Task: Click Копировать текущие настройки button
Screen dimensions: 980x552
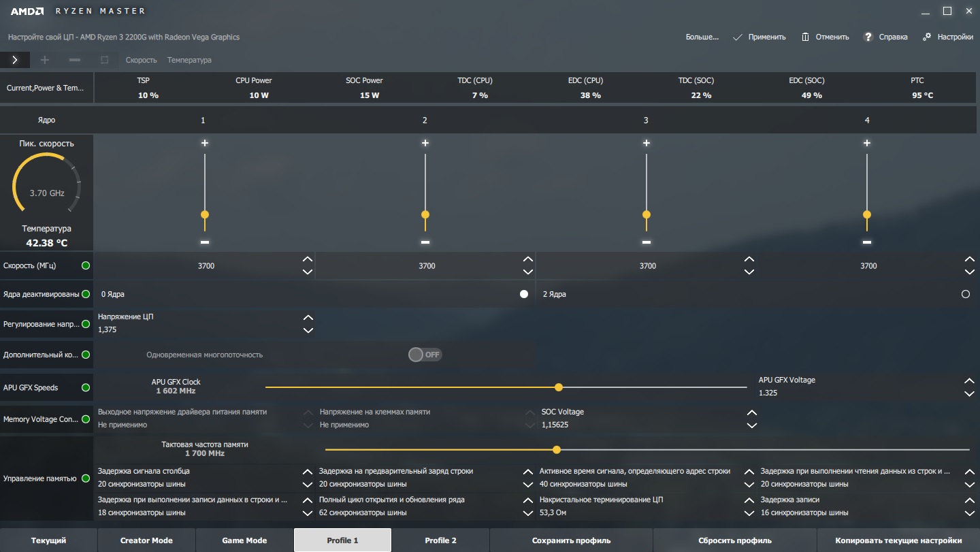Action: tap(898, 540)
